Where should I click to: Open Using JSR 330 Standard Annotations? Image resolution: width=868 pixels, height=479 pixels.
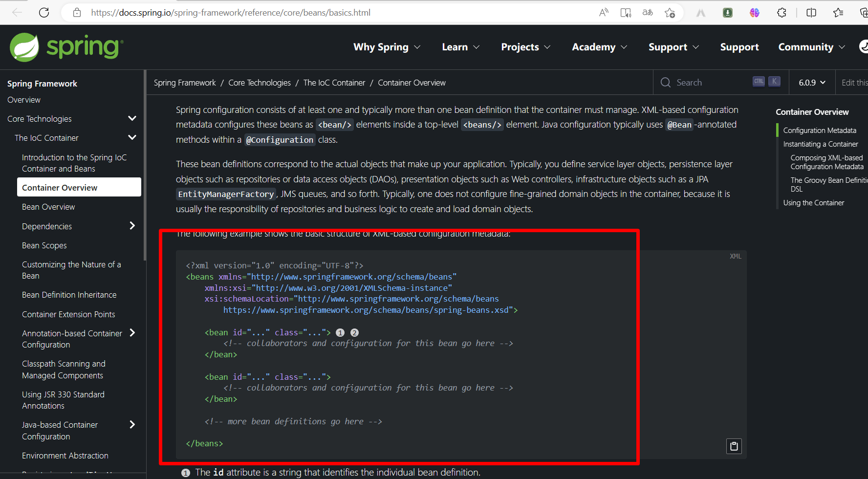click(x=63, y=400)
